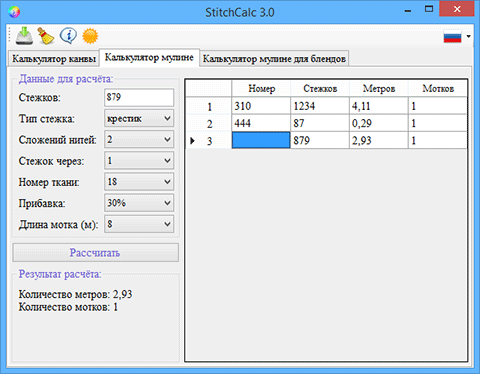This screenshot has width=480, height=374.
Task: Expand the Номер ткани dropdown
Action: coord(139,182)
